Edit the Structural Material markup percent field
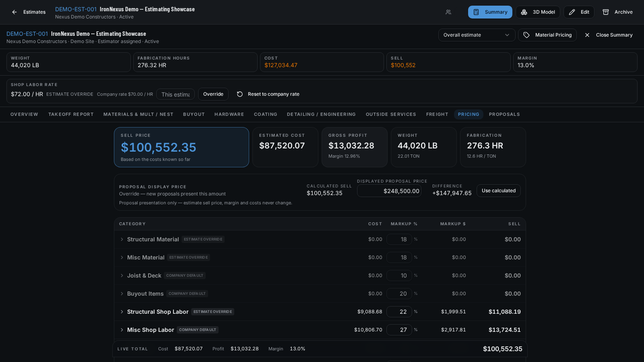The height and width of the screenshot is (362, 644). pyautogui.click(x=399, y=239)
